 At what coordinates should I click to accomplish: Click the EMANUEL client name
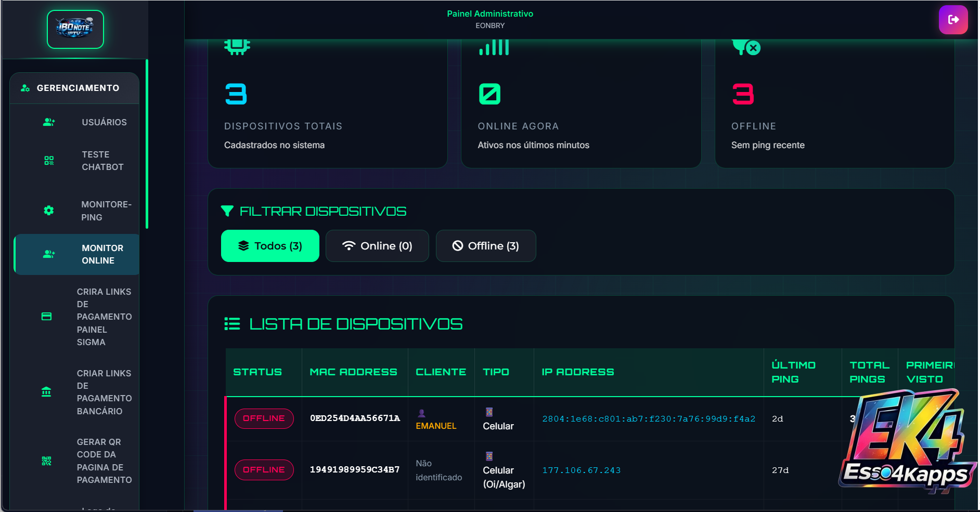(436, 426)
